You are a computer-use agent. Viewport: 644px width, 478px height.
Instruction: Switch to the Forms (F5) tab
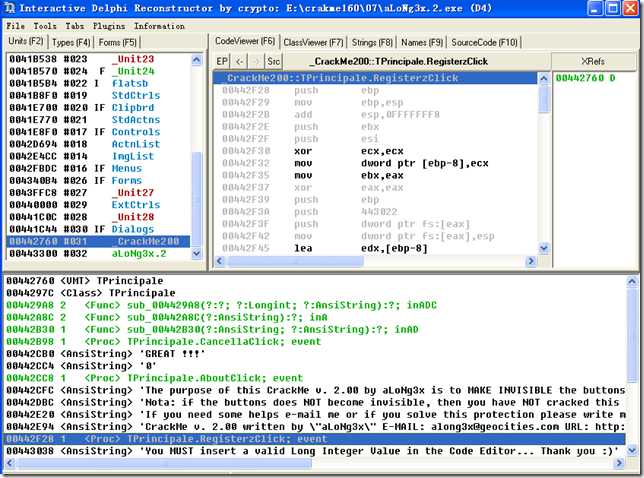[117, 42]
